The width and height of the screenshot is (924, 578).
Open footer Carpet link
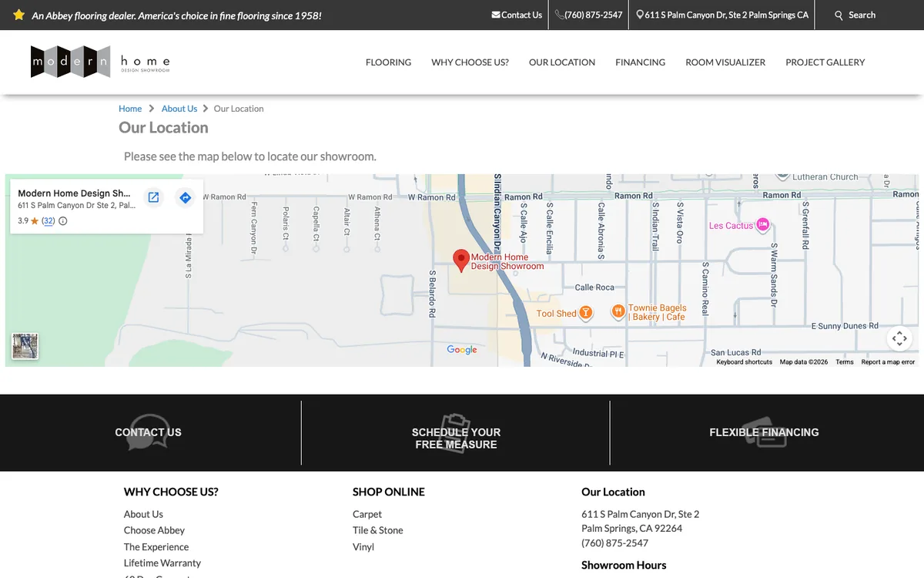(367, 514)
